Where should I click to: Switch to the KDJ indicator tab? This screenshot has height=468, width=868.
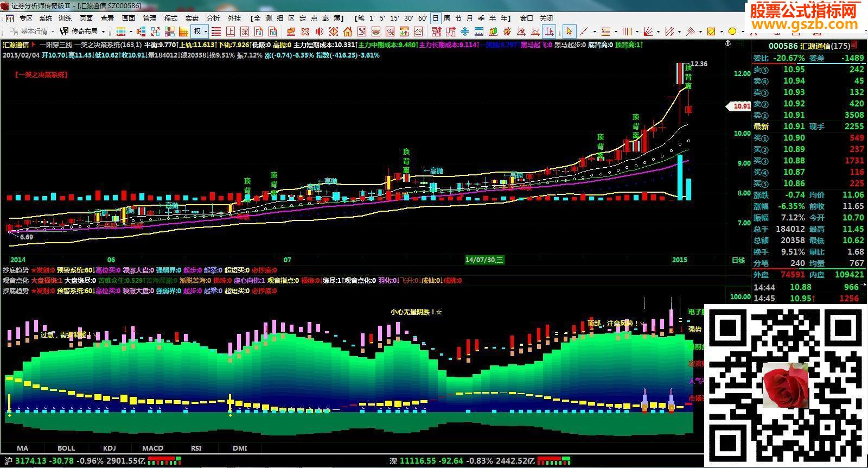[x=109, y=448]
